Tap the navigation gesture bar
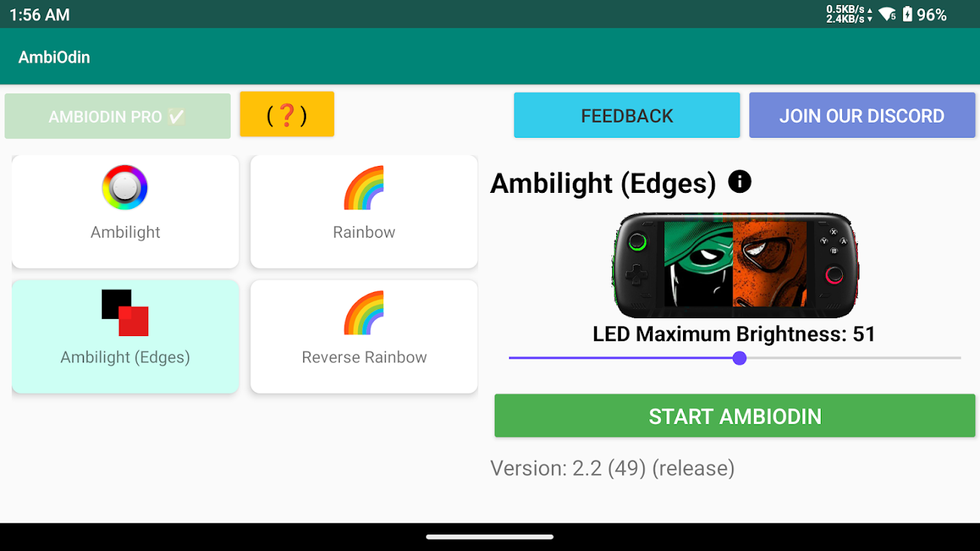Image resolution: width=980 pixels, height=551 pixels. click(490, 537)
